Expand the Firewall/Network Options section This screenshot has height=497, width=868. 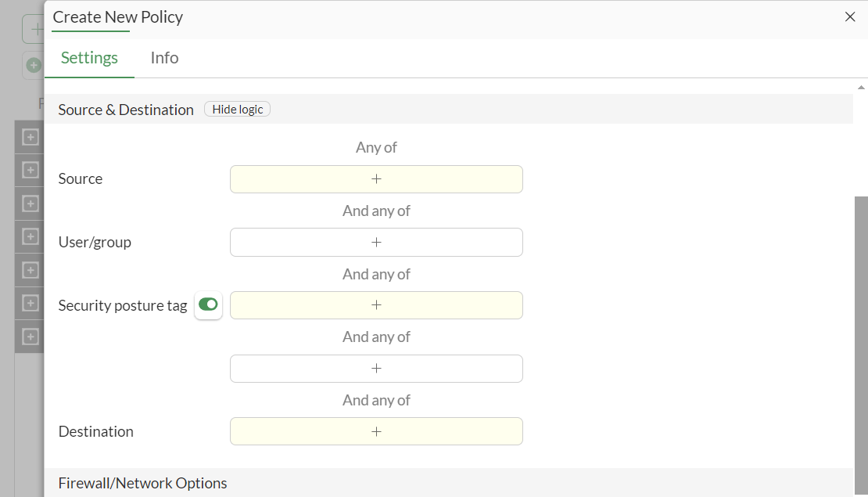[x=142, y=483]
